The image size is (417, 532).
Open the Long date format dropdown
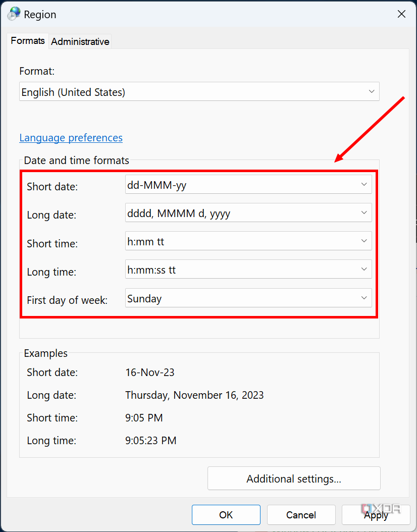(248, 213)
